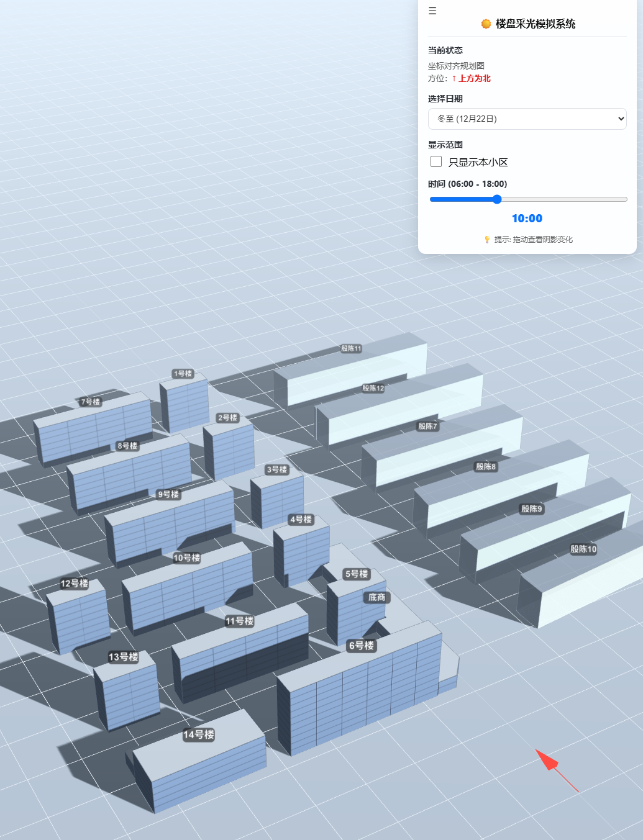Click the 底商 label
The height and width of the screenshot is (840, 643).
(x=376, y=597)
